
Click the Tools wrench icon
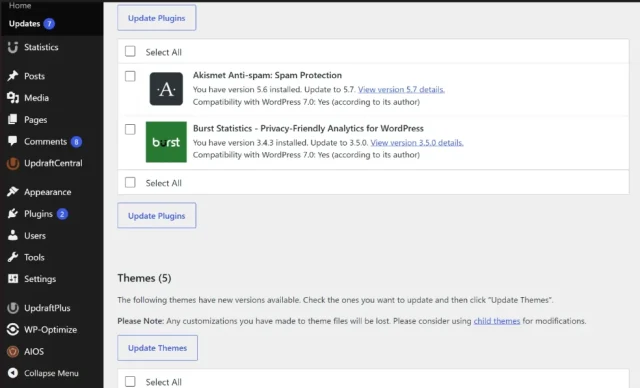tap(13, 257)
